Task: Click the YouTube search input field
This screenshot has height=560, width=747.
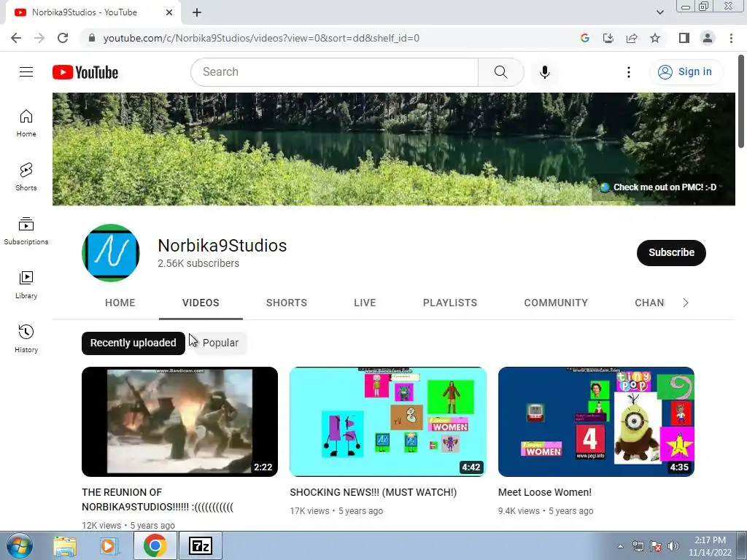Action: tap(334, 72)
